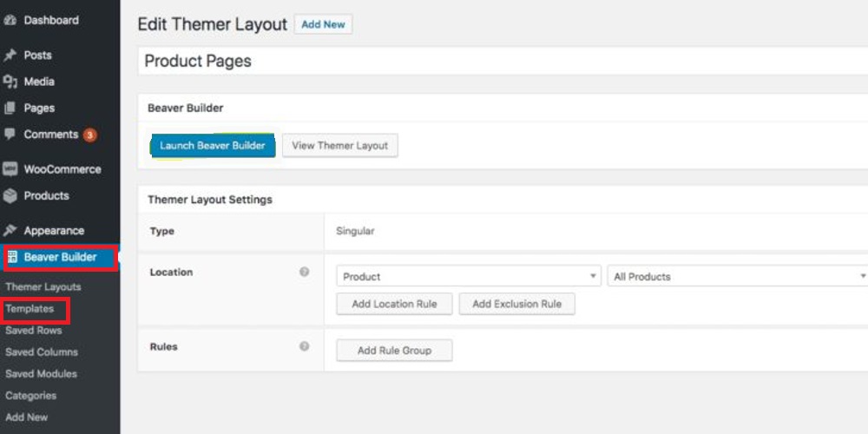Click the Location row label
The height and width of the screenshot is (434, 868).
tap(171, 273)
